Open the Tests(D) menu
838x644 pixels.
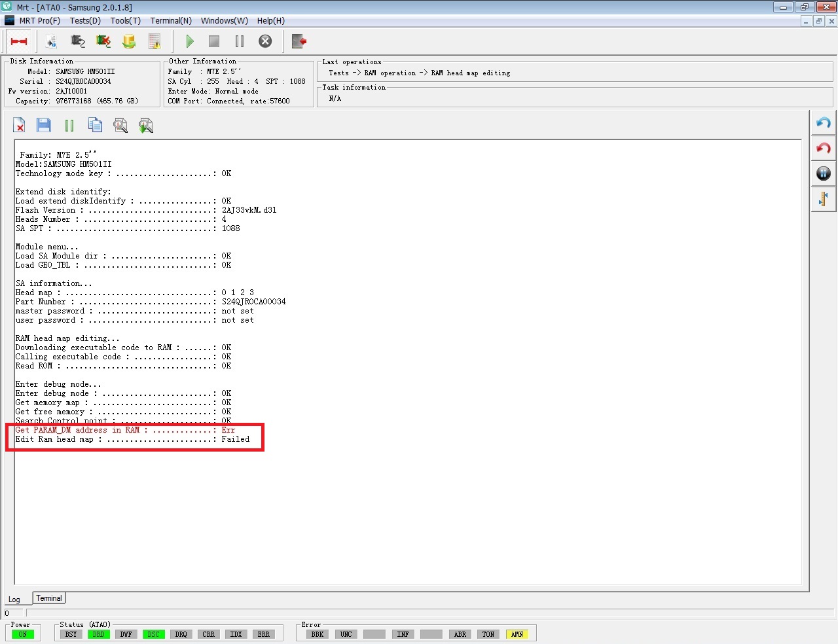pyautogui.click(x=85, y=20)
